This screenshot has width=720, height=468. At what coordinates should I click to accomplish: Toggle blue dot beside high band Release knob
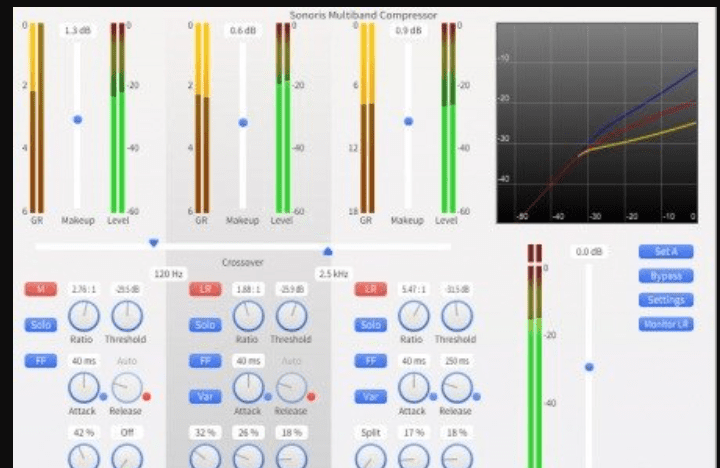pyautogui.click(x=477, y=396)
